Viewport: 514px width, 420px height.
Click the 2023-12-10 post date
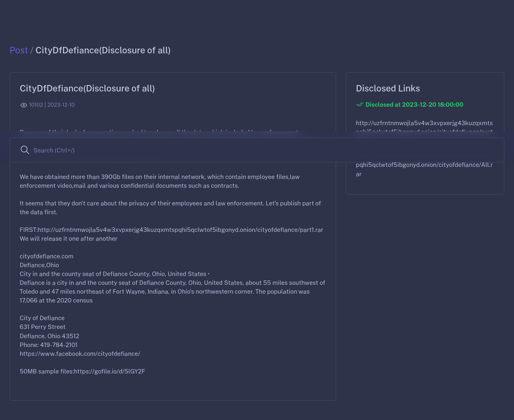coord(61,105)
